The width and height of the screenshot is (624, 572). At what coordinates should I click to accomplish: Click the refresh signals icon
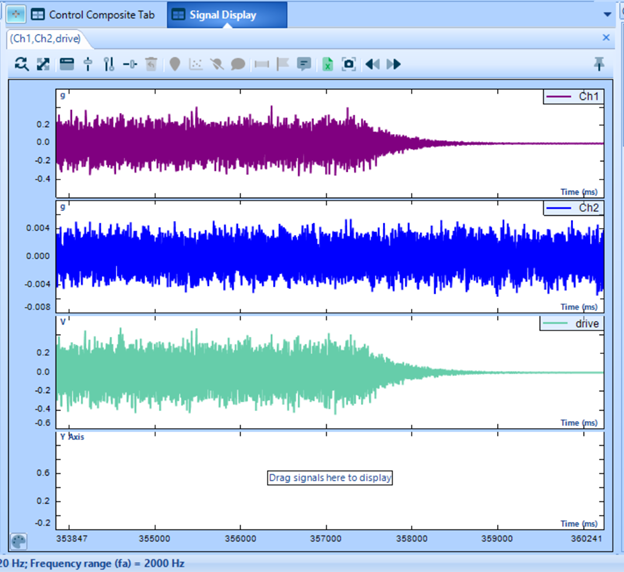[x=22, y=64]
